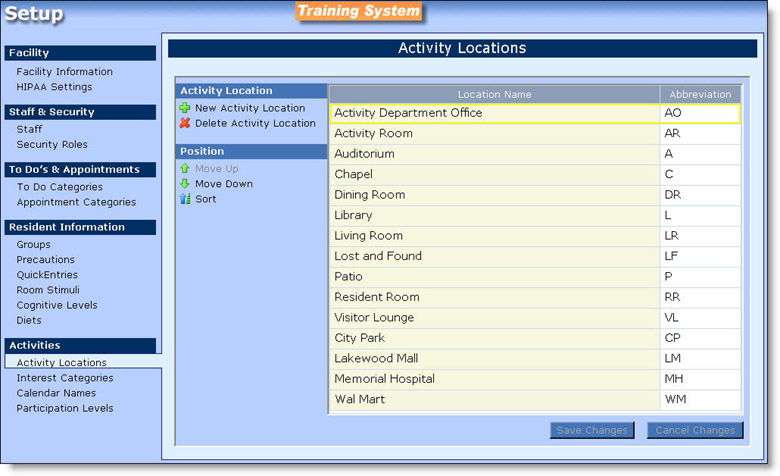Click the green Move Up arrow icon

pyautogui.click(x=185, y=169)
